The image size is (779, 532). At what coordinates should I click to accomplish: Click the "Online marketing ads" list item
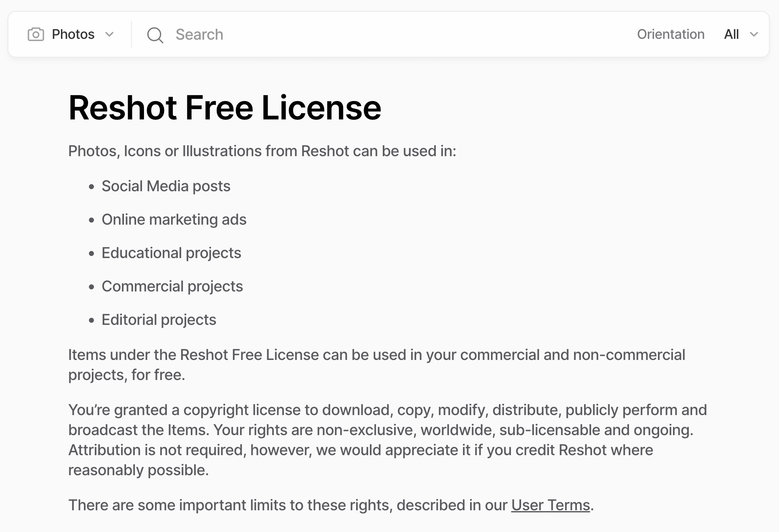tap(174, 220)
